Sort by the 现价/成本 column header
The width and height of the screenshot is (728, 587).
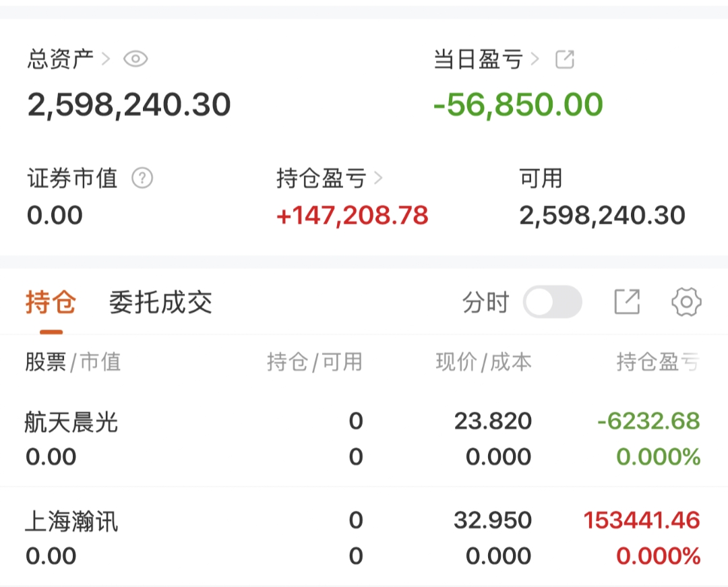[x=483, y=363]
